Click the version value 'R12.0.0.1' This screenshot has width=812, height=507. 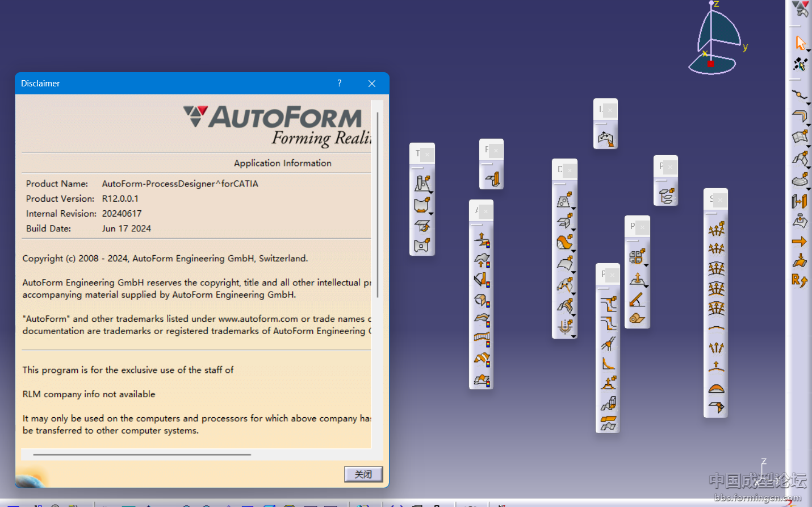[x=120, y=198]
